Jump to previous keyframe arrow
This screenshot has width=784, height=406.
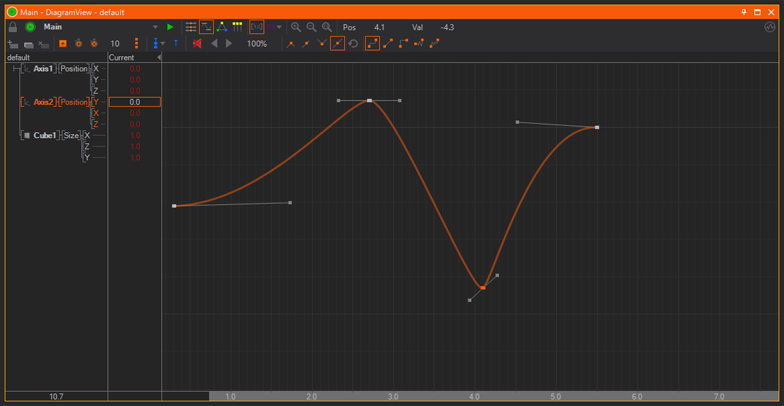(214, 44)
